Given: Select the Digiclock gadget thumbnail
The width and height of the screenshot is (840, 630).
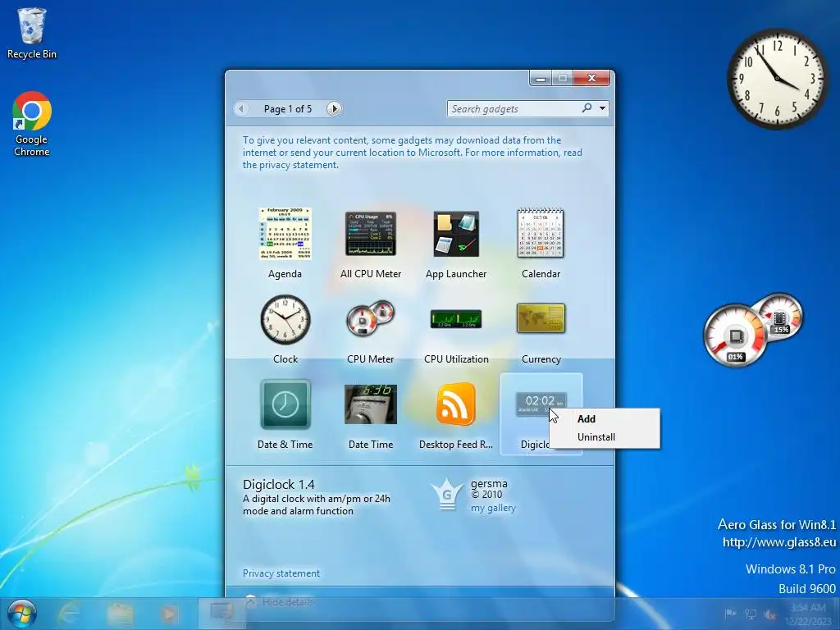Looking at the screenshot, I should pos(541,404).
